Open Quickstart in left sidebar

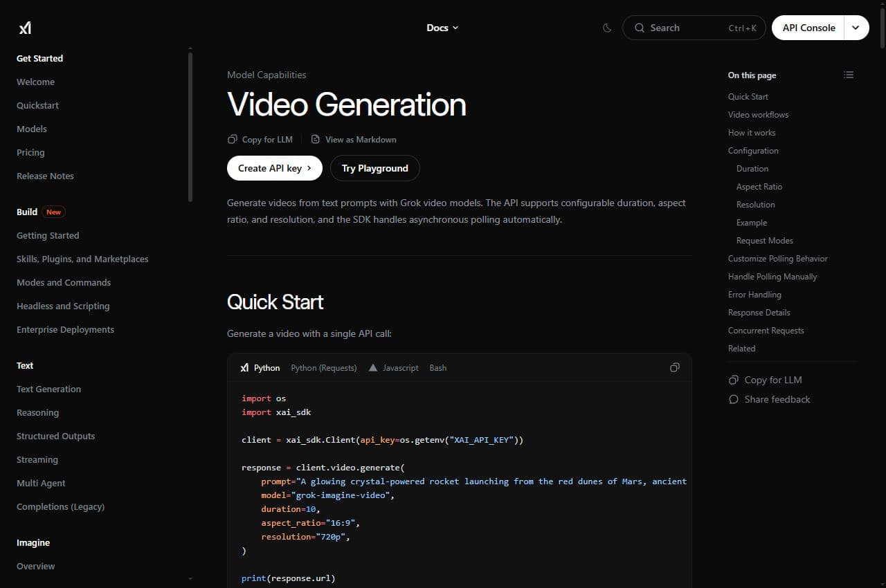coord(37,105)
